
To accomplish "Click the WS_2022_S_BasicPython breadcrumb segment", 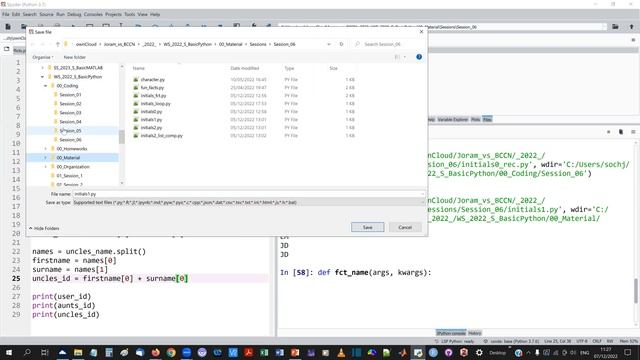I will 187,44.
